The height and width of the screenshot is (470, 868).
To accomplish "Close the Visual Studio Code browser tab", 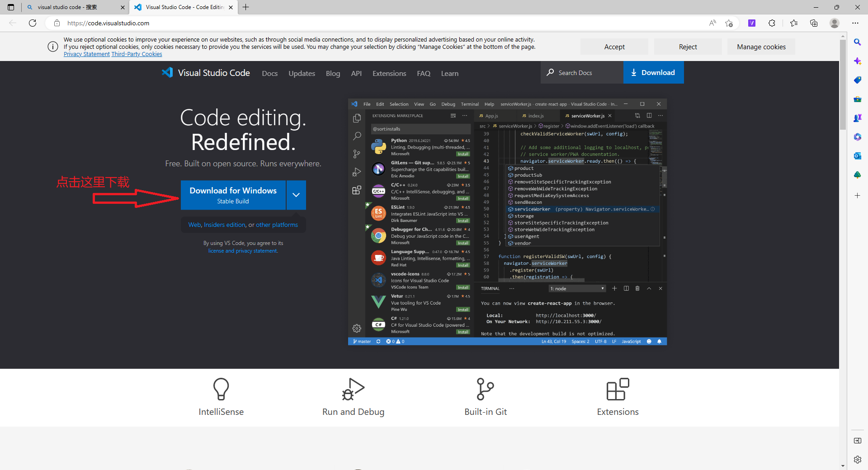I will tap(231, 7).
